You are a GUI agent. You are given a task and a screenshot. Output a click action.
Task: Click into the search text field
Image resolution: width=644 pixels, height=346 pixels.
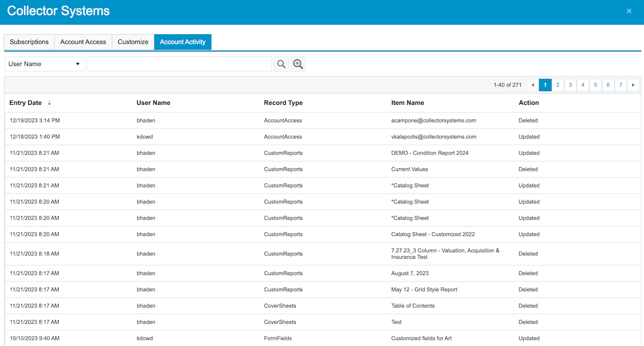[179, 64]
